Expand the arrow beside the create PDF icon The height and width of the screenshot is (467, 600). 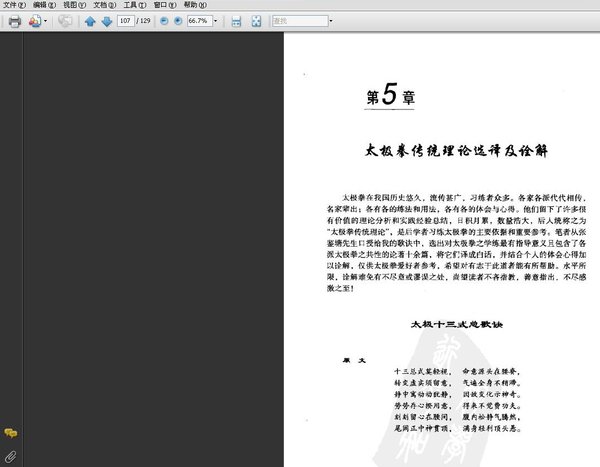click(x=46, y=21)
